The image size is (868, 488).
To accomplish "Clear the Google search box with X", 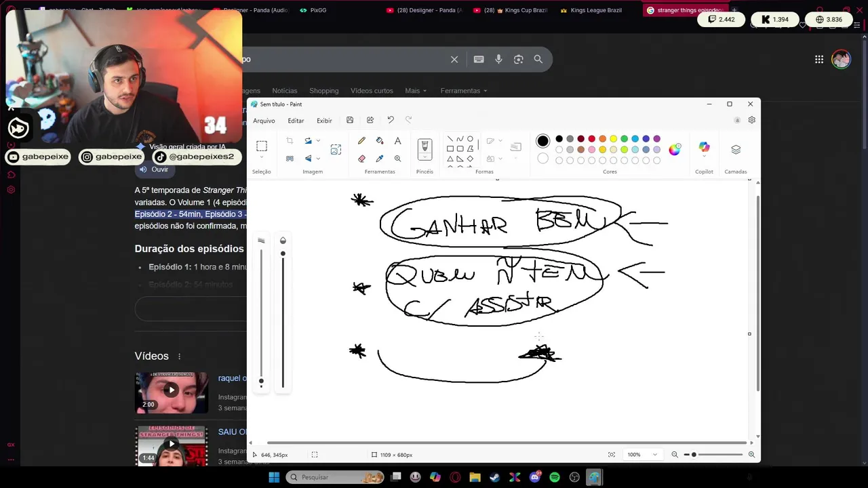I will (x=454, y=59).
